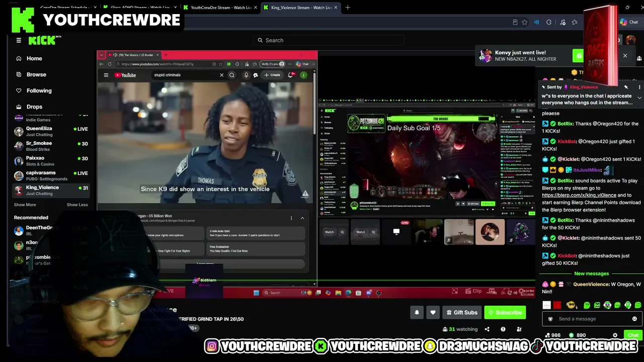Viewport: 644px width, 362px height.
Task: Open Konvy's avatar in the live notification
Action: tap(486, 56)
